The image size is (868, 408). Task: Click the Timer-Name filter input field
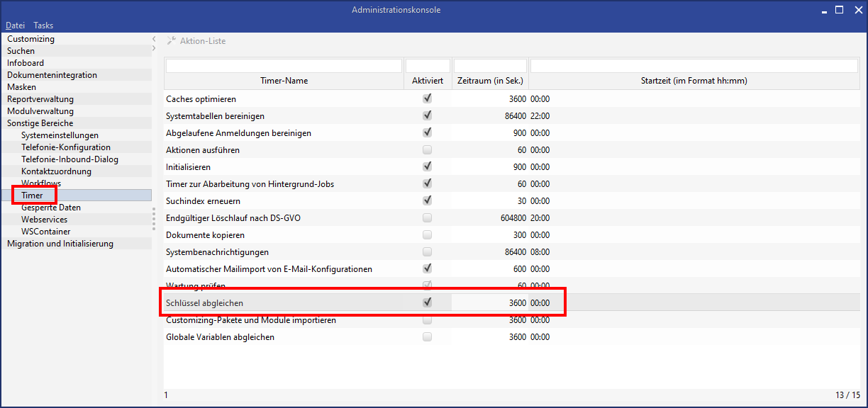point(284,66)
